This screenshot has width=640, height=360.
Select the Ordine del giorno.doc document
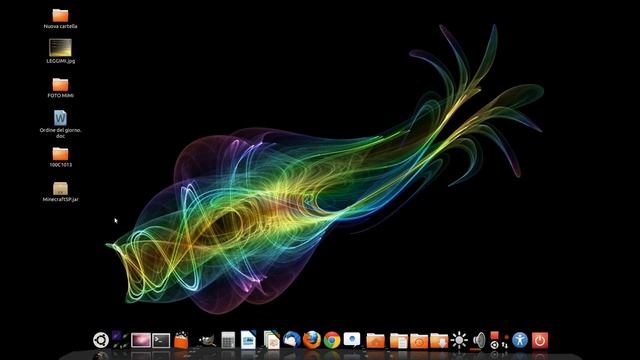tap(60, 124)
